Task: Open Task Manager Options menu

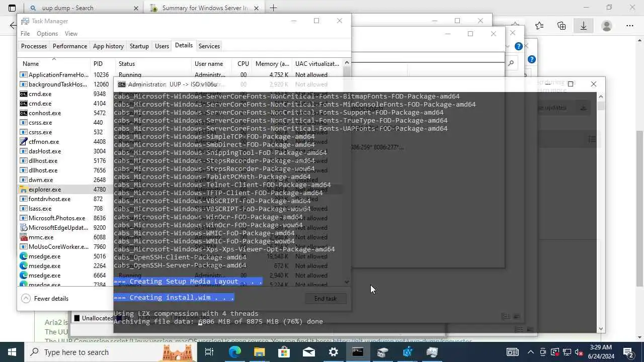Action: (x=47, y=34)
